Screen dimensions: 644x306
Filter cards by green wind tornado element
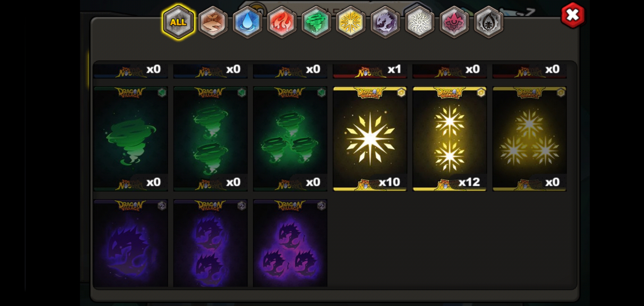pos(316,22)
